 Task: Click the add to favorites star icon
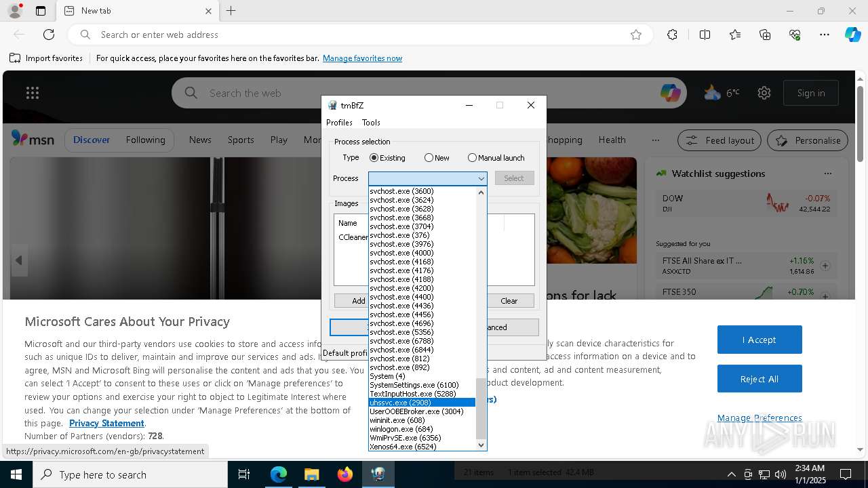pyautogui.click(x=636, y=35)
